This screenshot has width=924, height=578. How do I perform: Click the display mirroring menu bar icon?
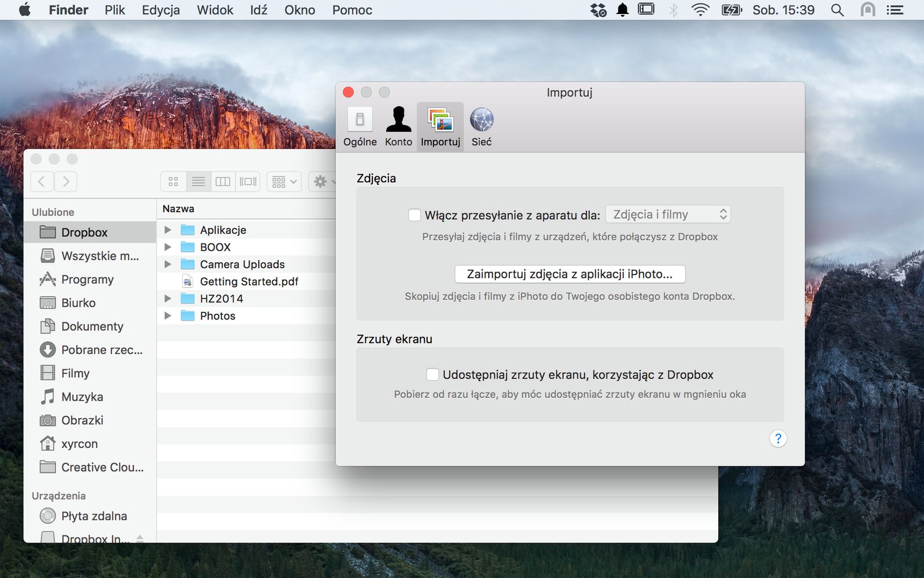[x=646, y=9]
